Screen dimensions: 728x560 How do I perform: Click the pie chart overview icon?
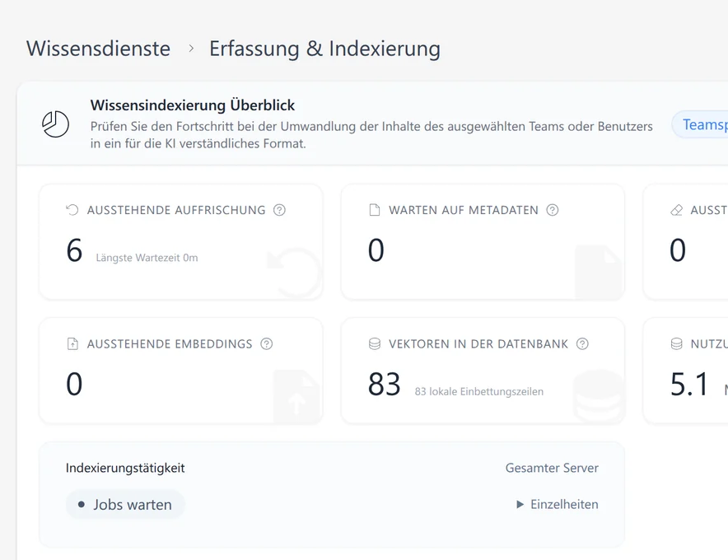click(x=55, y=124)
